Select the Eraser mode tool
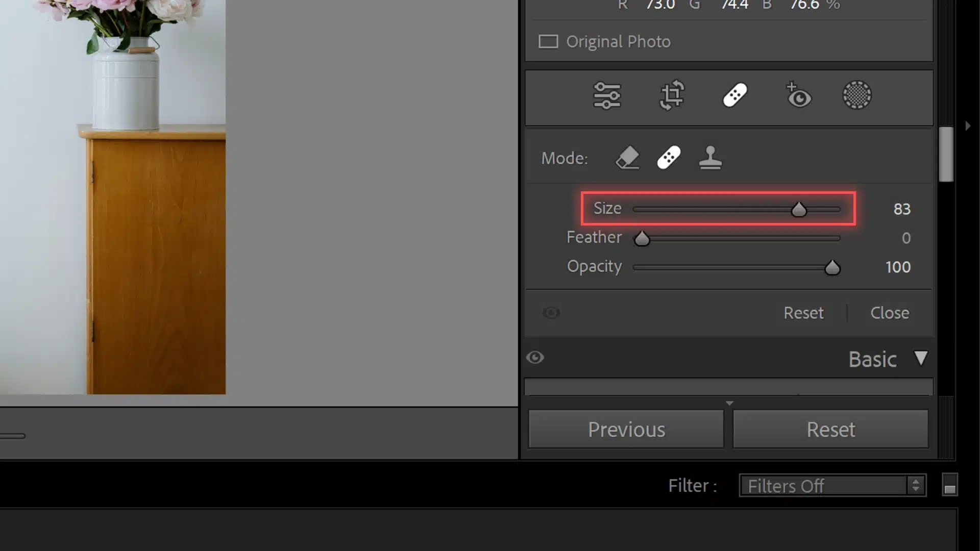Image resolution: width=980 pixels, height=551 pixels. [x=627, y=158]
